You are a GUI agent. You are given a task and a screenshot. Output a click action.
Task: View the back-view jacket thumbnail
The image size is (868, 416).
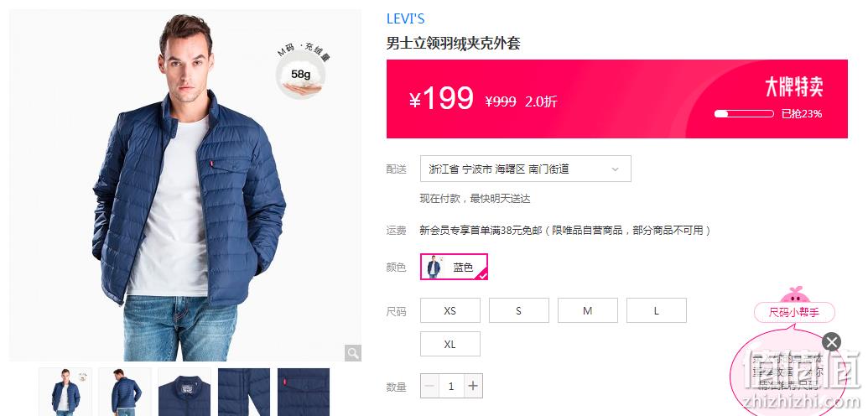tap(125, 393)
